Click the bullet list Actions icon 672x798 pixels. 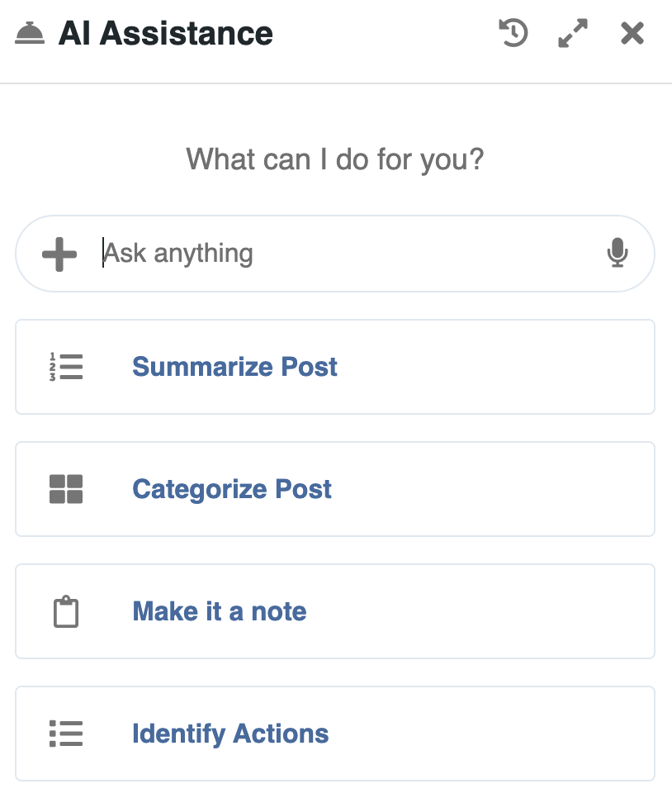click(66, 734)
